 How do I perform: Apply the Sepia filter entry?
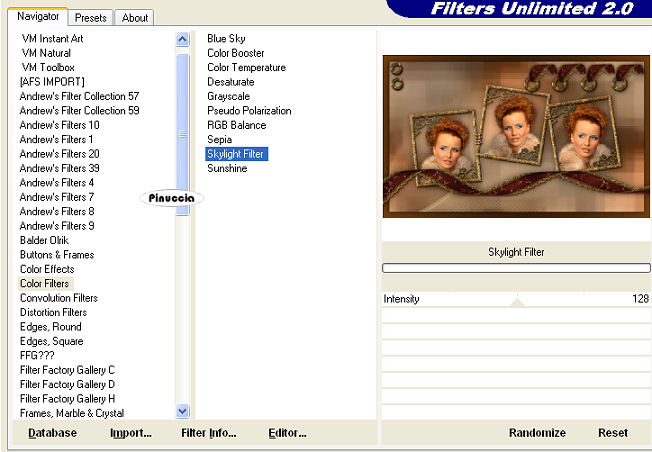220,139
